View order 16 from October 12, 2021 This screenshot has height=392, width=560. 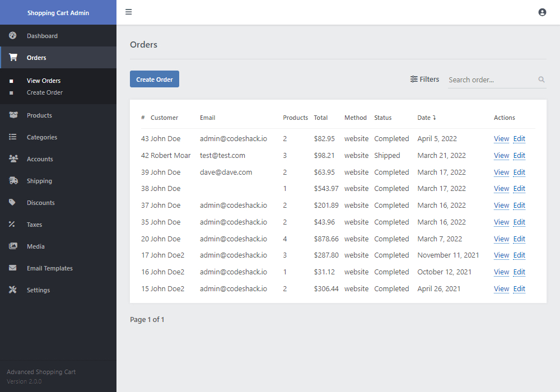point(501,272)
